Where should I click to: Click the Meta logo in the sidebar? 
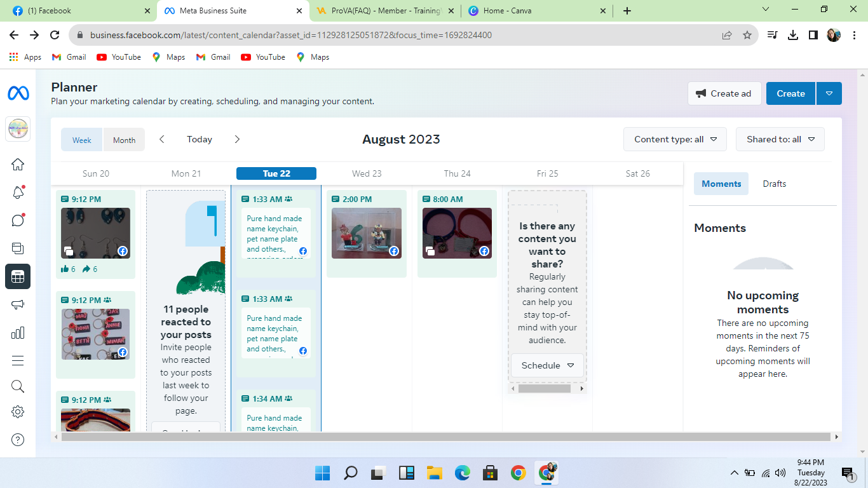coord(18,93)
